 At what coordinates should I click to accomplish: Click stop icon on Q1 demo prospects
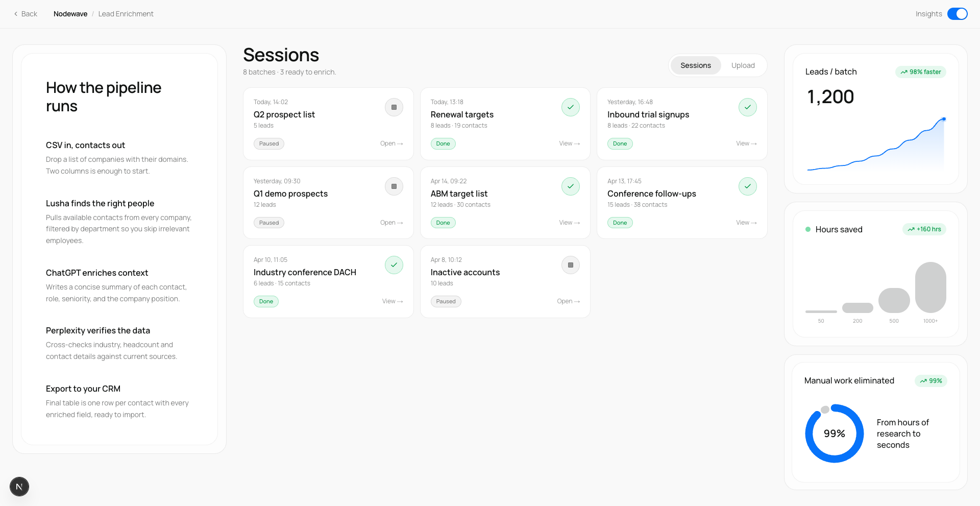[394, 186]
